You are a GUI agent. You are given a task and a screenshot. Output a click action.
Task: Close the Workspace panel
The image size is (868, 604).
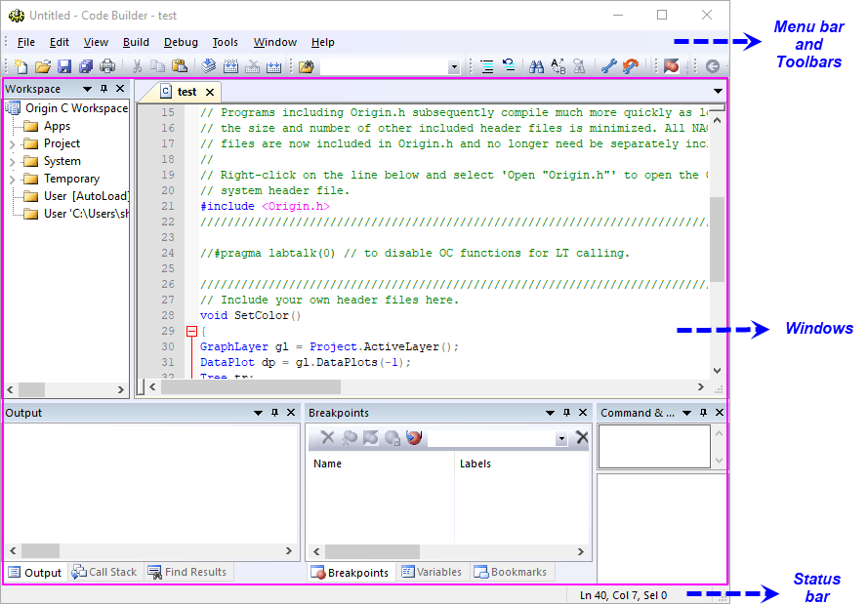pyautogui.click(x=120, y=89)
